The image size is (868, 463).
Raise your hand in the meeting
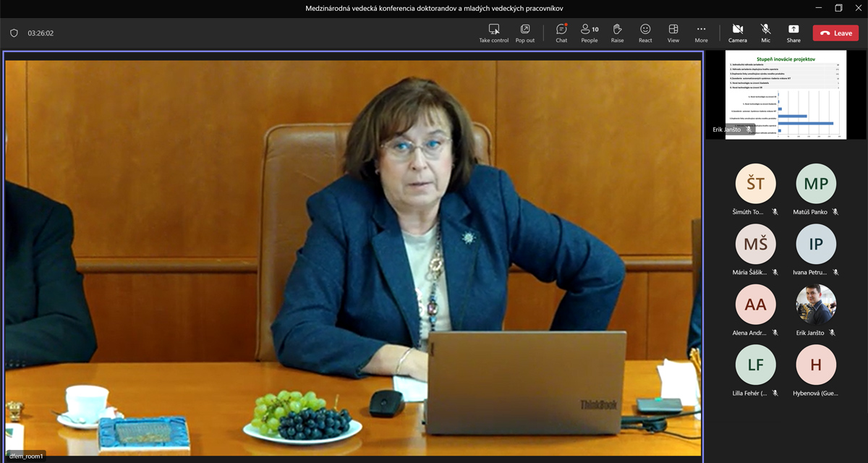[617, 33]
